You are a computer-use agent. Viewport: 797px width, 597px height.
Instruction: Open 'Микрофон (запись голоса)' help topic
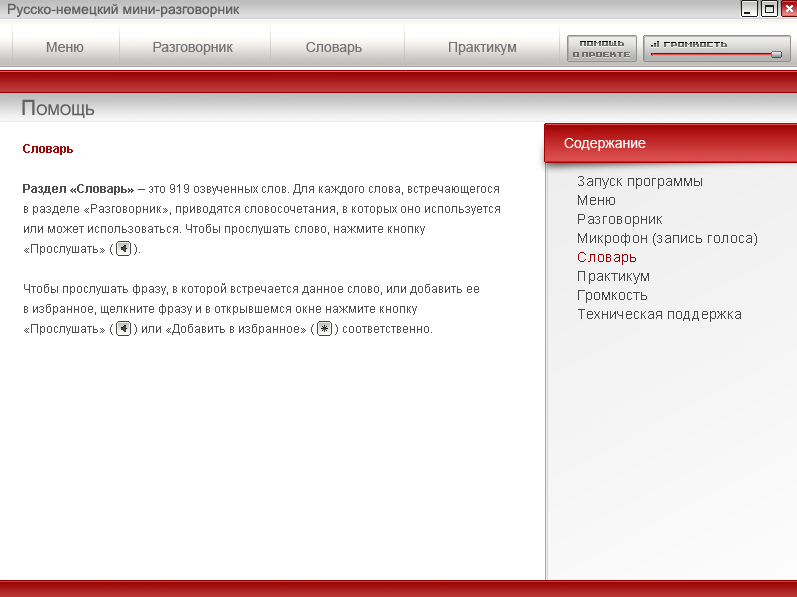click(x=667, y=238)
